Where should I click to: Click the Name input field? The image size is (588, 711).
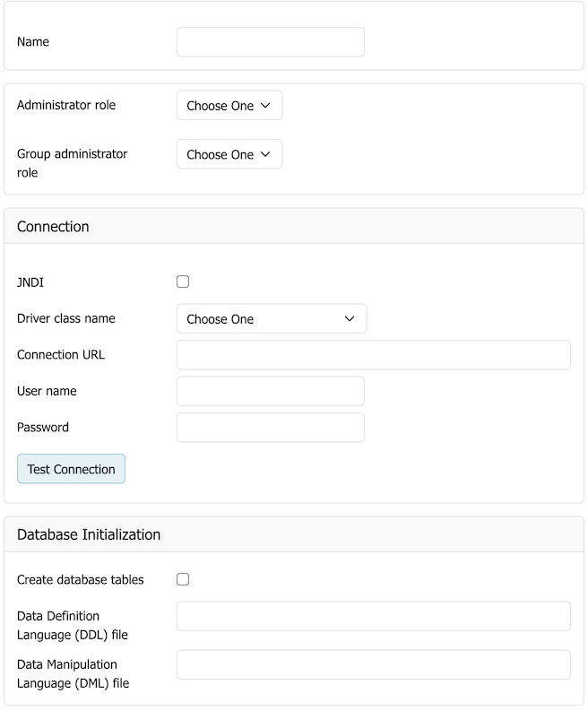click(x=270, y=42)
